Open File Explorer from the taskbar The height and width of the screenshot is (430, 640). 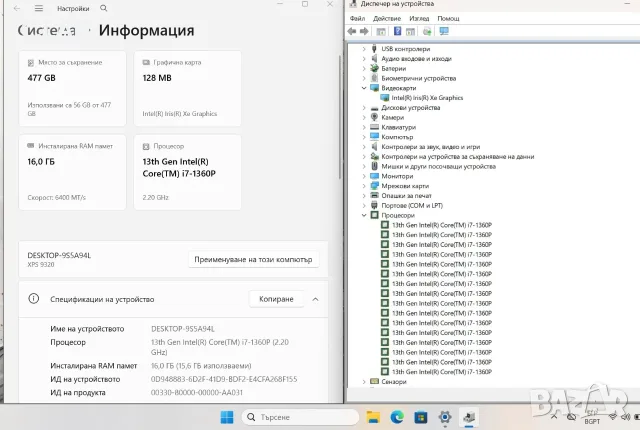(373, 417)
